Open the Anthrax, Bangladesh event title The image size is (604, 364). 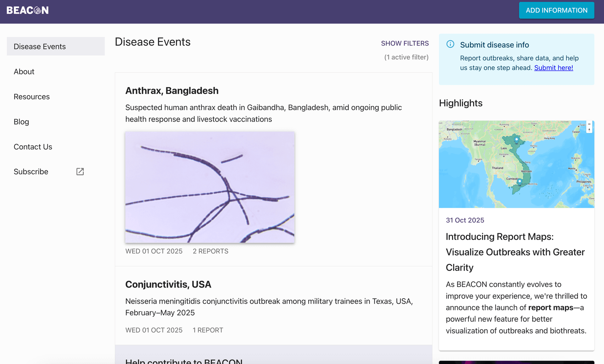[x=172, y=91]
